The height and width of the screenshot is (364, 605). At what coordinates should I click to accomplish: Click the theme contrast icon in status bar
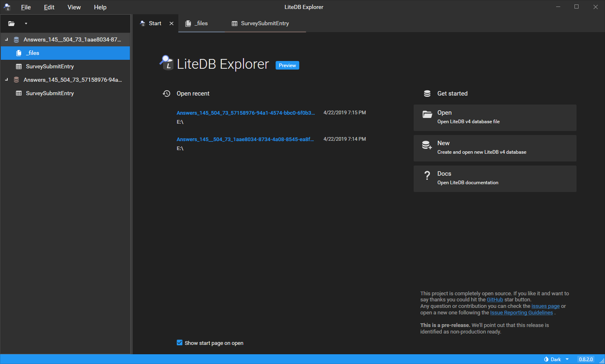coord(546,360)
